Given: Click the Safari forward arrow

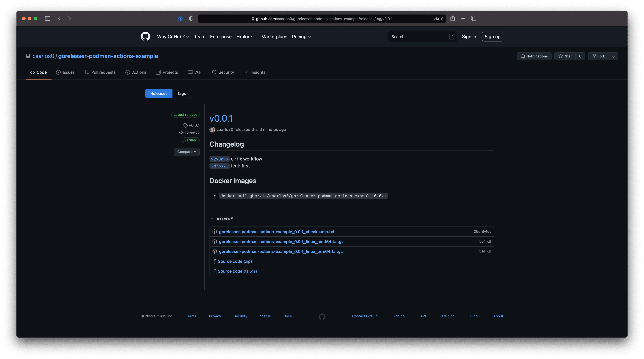Looking at the screenshot, I should coord(69,18).
